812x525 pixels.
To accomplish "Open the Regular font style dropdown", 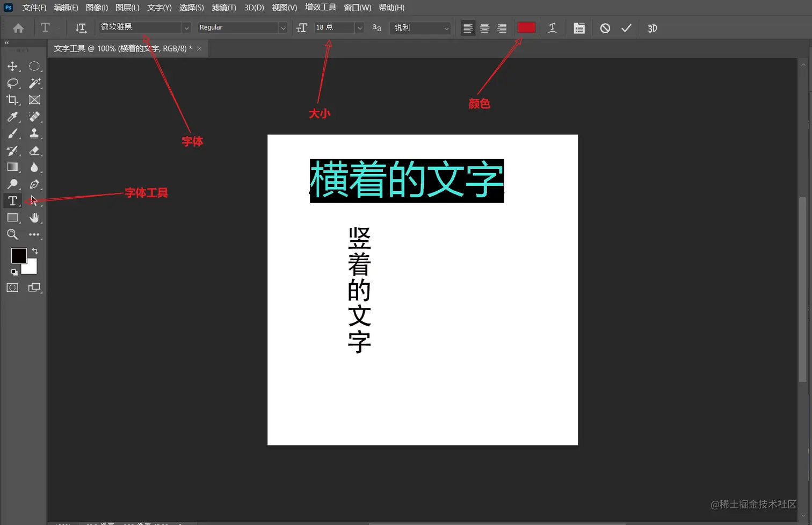I will coord(283,28).
